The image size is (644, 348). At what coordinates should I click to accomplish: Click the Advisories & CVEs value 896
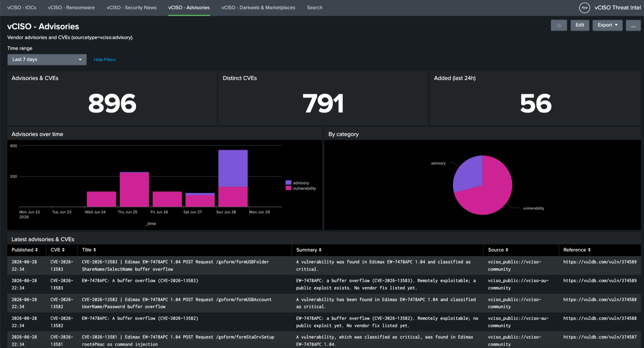pyautogui.click(x=112, y=104)
